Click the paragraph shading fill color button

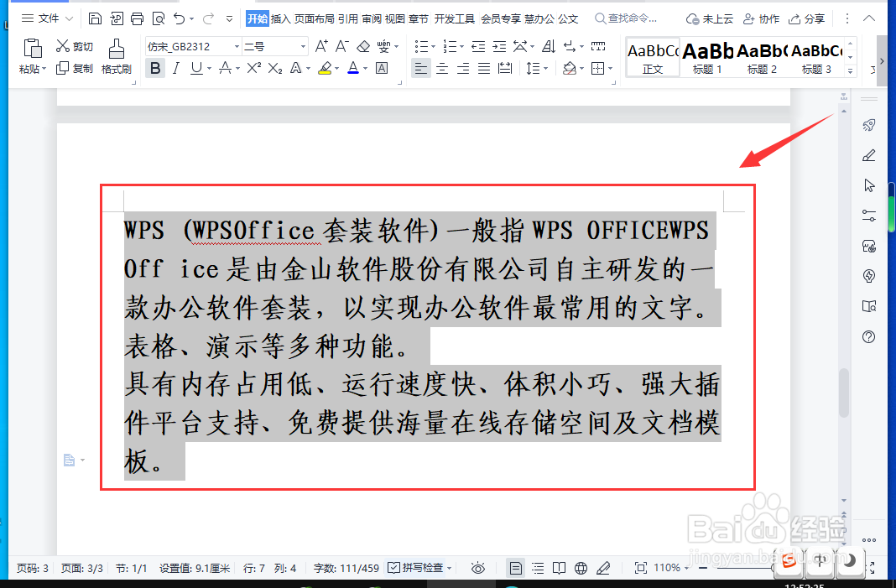coord(569,69)
